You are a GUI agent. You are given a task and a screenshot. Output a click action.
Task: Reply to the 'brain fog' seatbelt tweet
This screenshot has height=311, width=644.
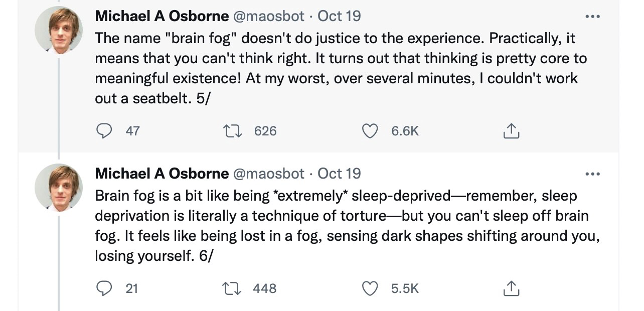104,131
